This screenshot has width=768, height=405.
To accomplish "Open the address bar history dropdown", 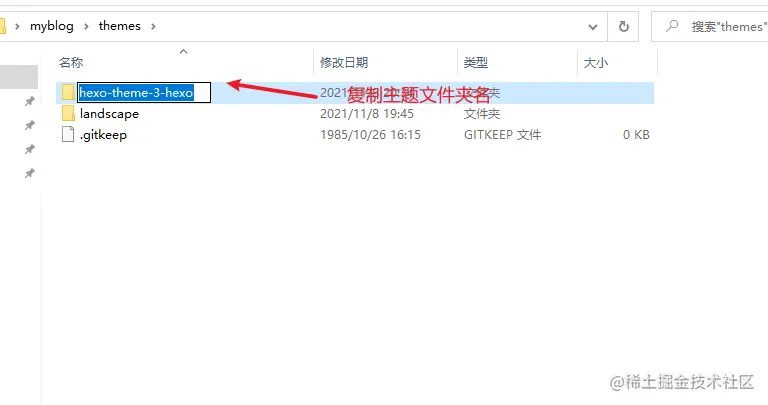I will click(593, 26).
